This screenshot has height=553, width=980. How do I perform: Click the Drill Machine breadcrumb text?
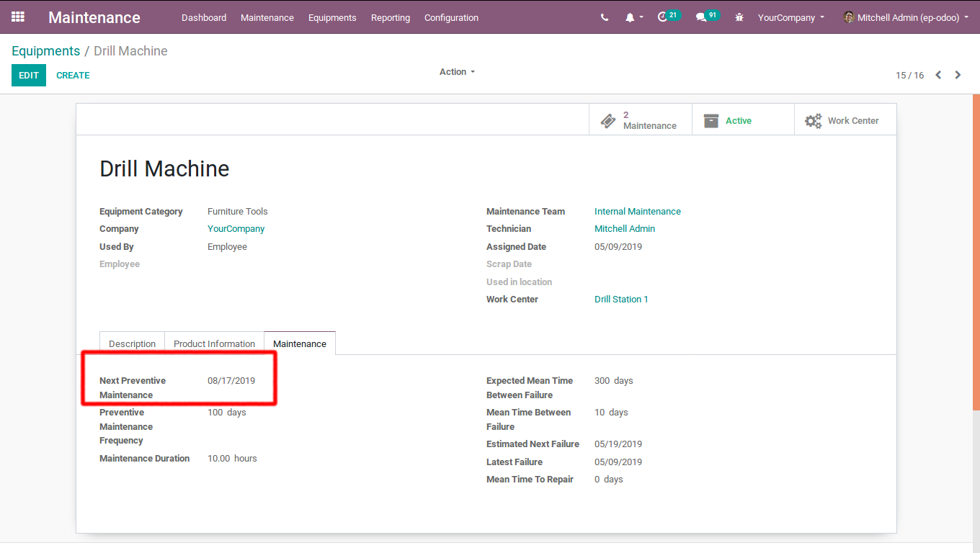point(130,51)
